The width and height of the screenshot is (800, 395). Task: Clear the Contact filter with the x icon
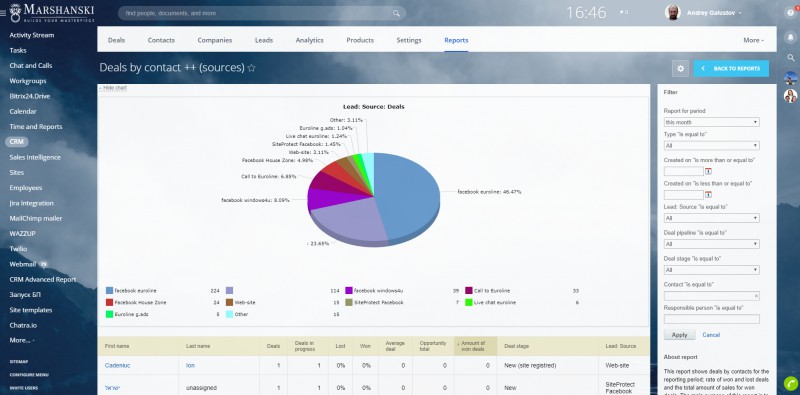click(x=756, y=296)
